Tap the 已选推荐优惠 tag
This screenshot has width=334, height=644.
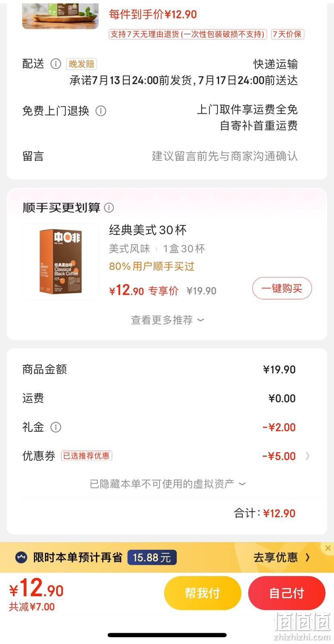86,456
